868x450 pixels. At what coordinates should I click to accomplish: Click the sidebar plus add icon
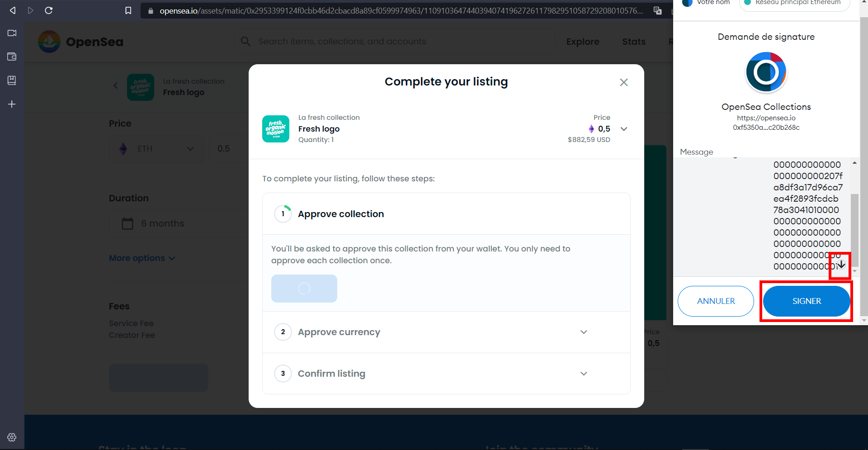coord(12,104)
